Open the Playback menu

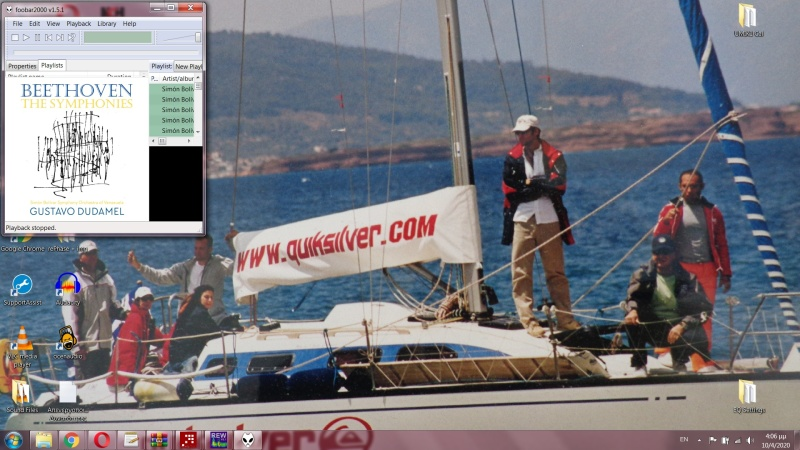click(x=79, y=23)
